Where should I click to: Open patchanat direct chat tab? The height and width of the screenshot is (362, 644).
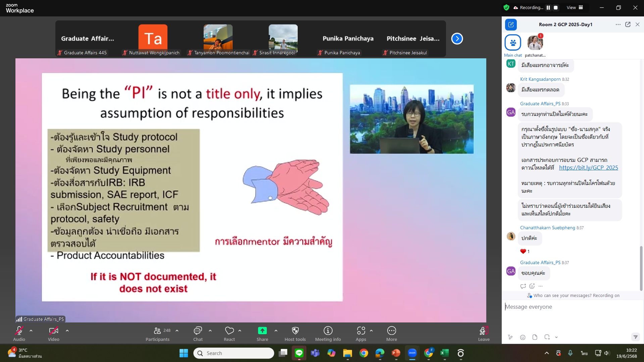click(x=535, y=43)
